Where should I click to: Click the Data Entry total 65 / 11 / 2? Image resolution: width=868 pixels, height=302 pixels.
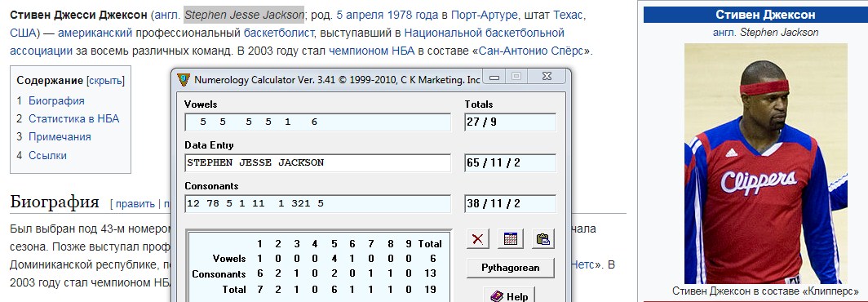(x=510, y=163)
